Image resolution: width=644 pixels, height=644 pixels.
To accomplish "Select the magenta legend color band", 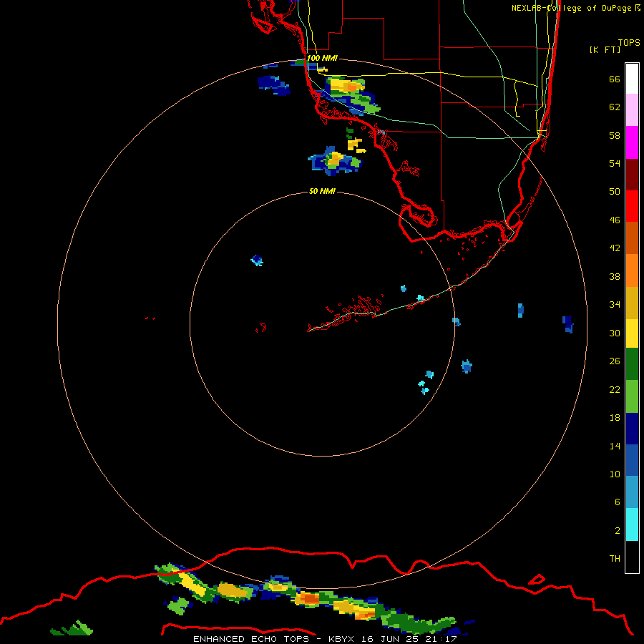I will [x=632, y=142].
